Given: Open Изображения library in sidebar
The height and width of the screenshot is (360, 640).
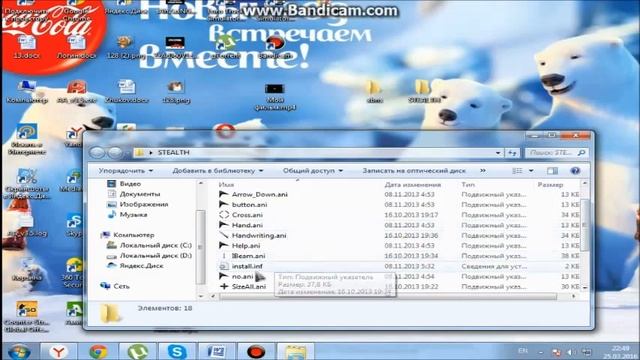Looking at the screenshot, I should (x=144, y=204).
